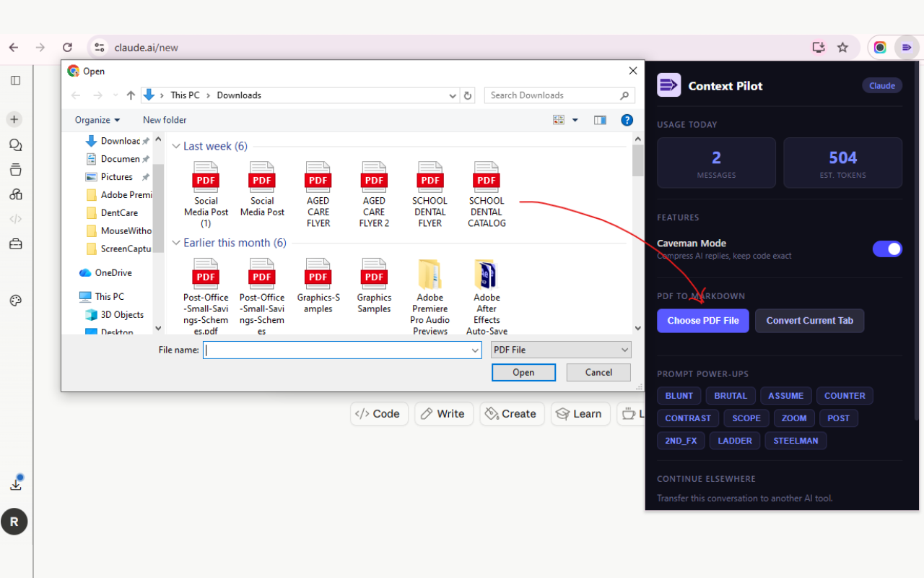
Task: Go up one folder in Open dialog
Action: [x=131, y=95]
